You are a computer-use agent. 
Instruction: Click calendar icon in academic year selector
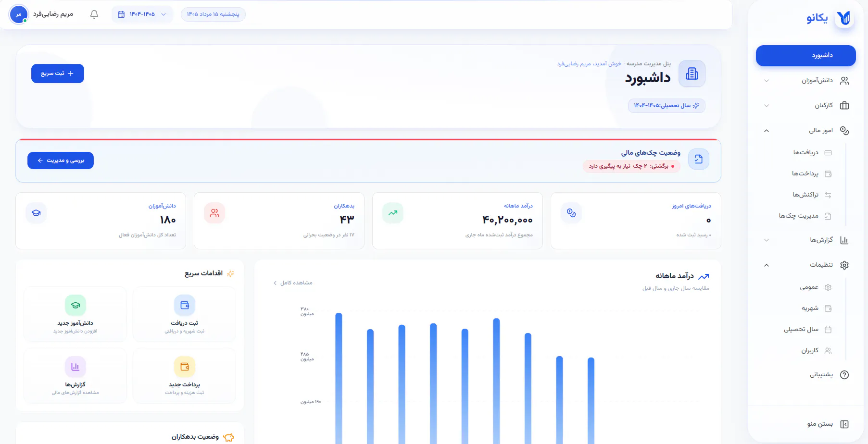click(121, 14)
